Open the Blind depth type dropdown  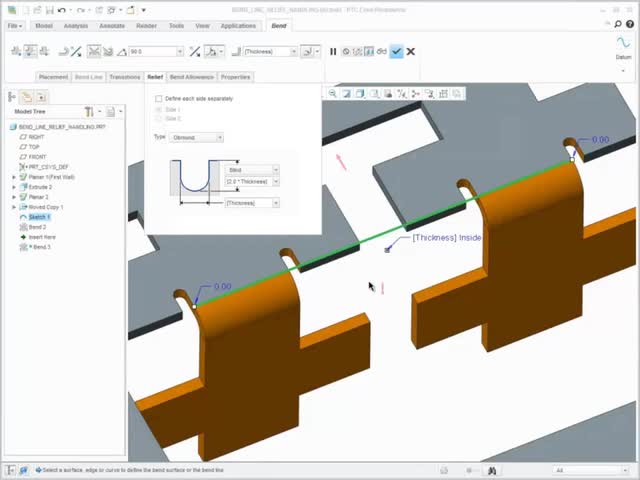276,170
